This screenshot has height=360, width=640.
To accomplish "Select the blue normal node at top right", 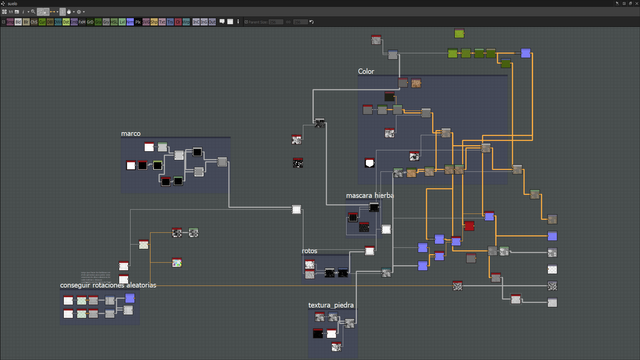I will pyautogui.click(x=526, y=53).
